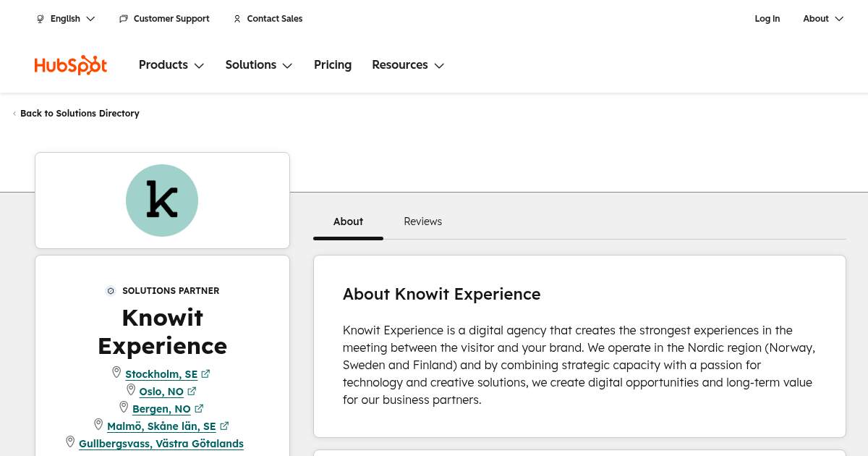The height and width of the screenshot is (456, 868).
Task: Expand the About menu in top bar
Action: click(x=823, y=19)
